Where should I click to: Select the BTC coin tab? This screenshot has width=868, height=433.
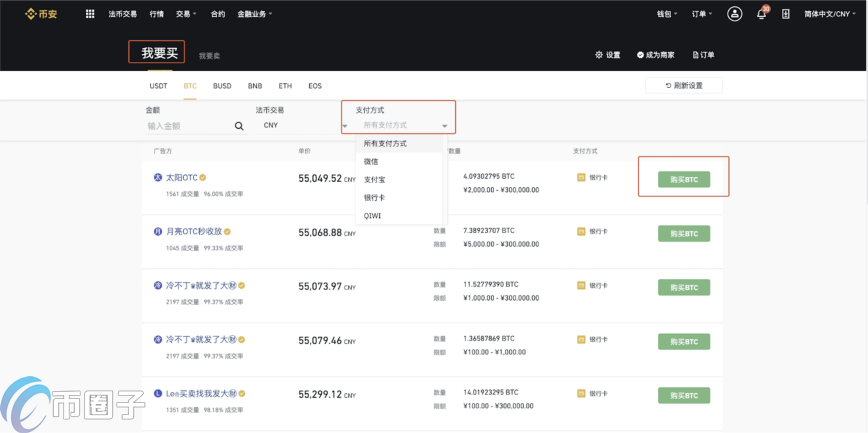[190, 86]
